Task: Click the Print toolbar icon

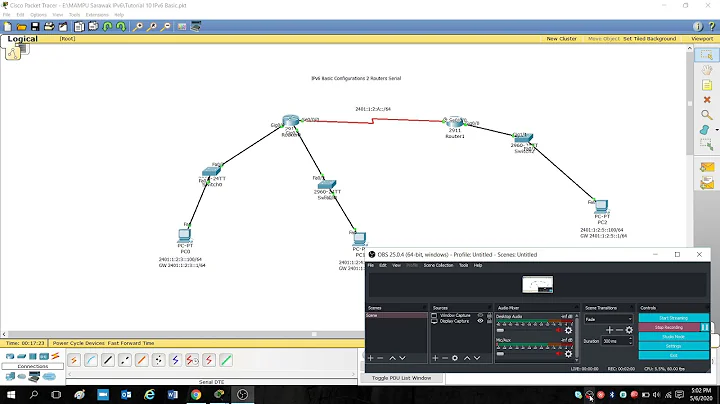Action: (49, 27)
